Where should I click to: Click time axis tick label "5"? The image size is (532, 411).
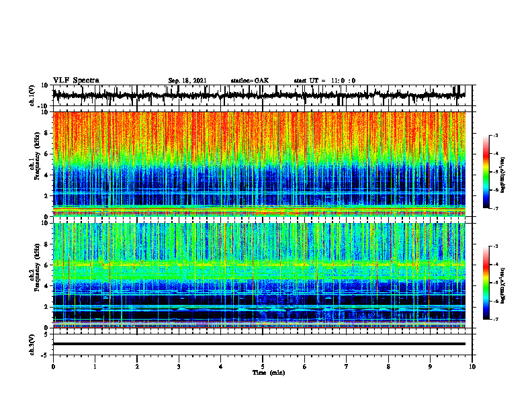point(263,367)
